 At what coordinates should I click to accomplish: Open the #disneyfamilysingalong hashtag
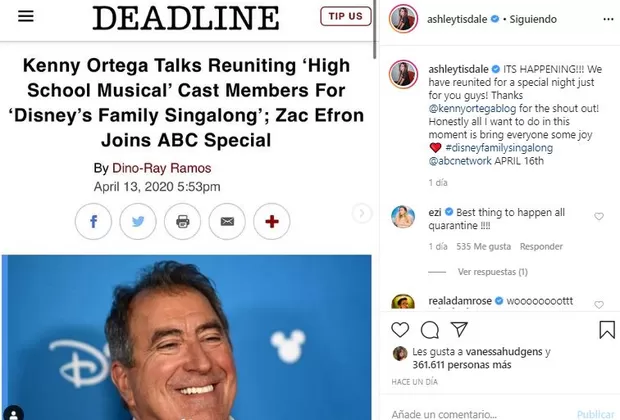pos(499,148)
